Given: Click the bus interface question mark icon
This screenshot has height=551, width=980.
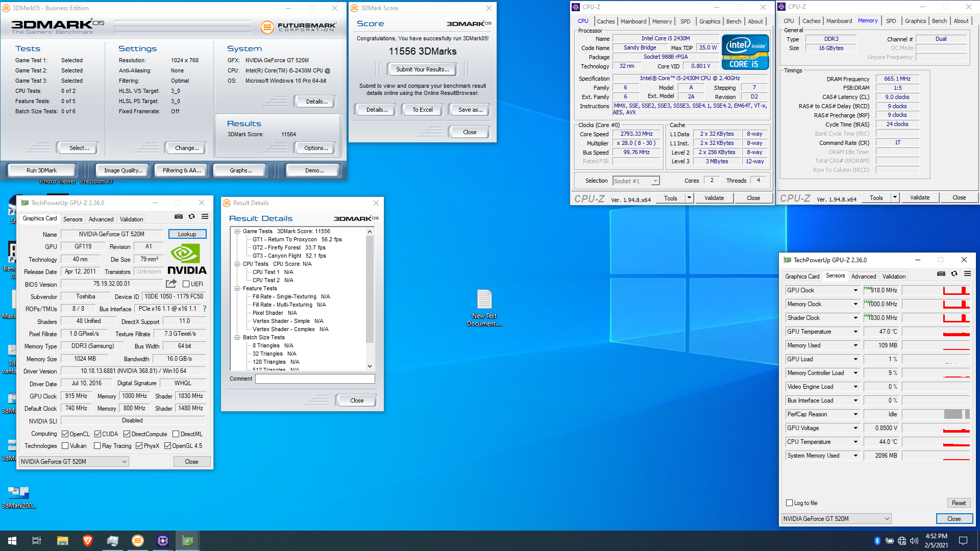Looking at the screenshot, I should point(205,309).
